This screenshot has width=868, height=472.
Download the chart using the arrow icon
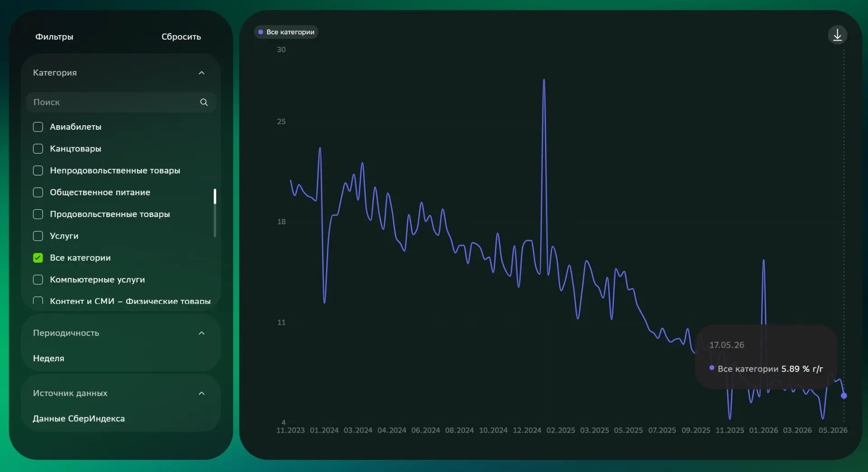837,35
